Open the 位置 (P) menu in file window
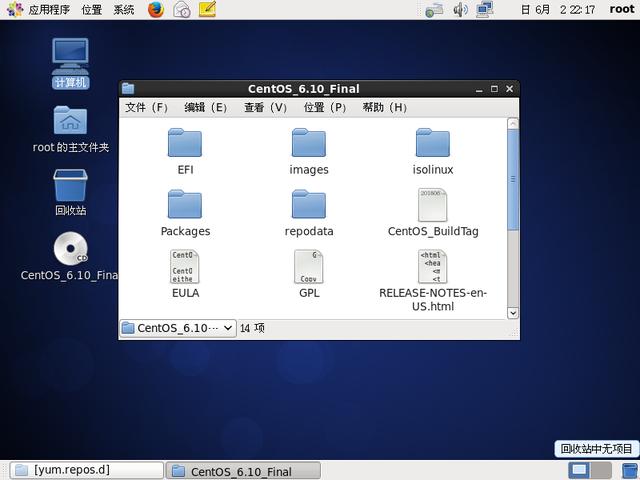 tap(324, 107)
